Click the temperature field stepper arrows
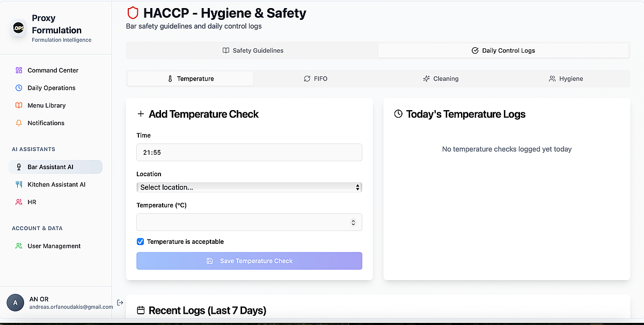The height and width of the screenshot is (325, 644). pos(353,222)
